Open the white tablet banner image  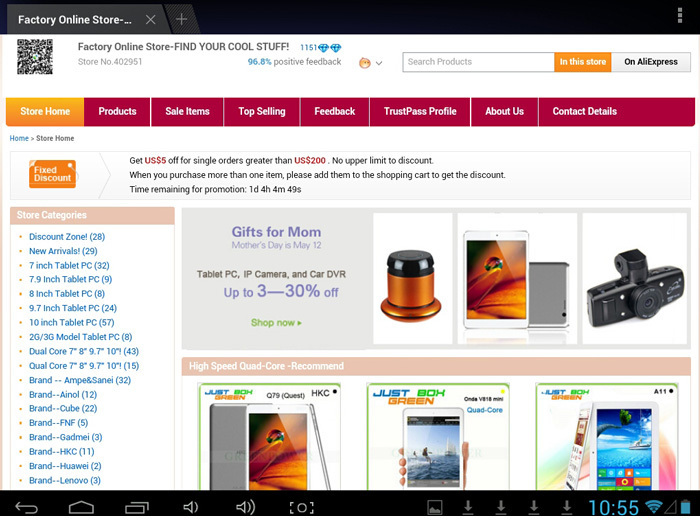[517, 279]
